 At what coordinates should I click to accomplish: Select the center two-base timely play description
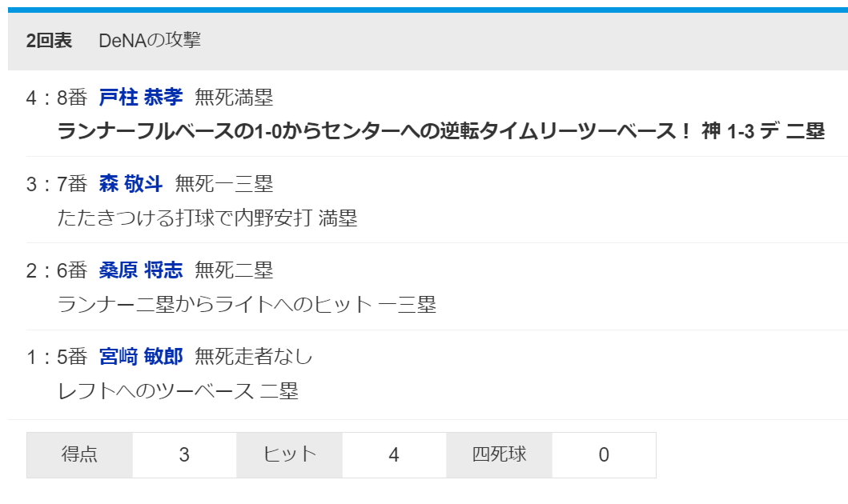coord(440,131)
